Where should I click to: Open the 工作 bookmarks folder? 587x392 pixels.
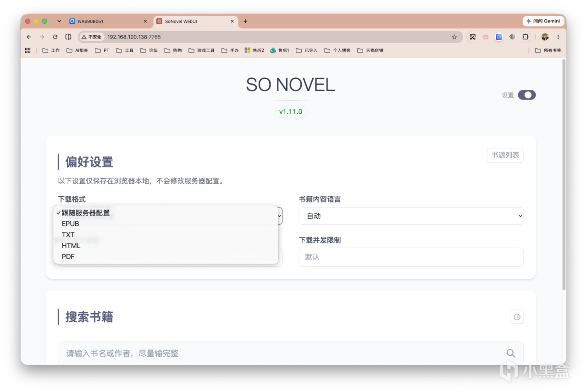[51, 50]
